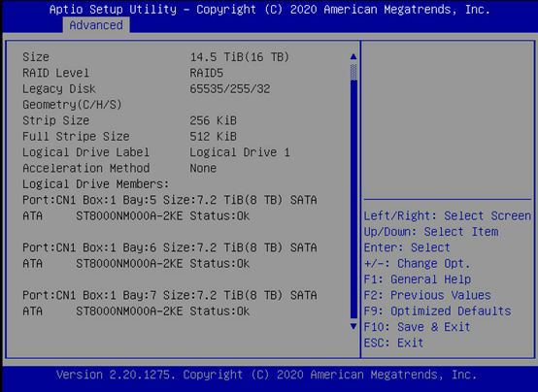Select the Bay:5 drive member entry
The width and height of the screenshot is (538, 392).
click(170, 208)
